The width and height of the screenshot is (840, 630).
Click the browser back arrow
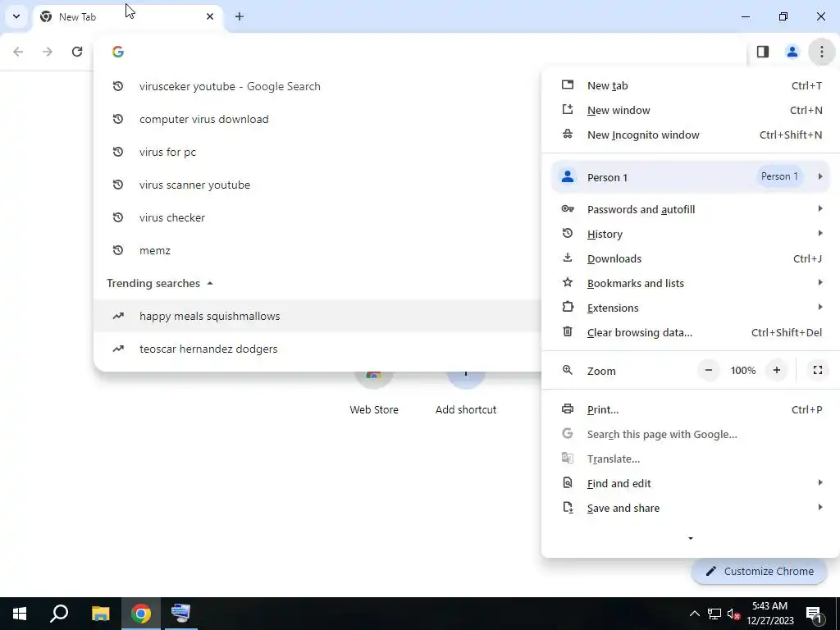[x=18, y=52]
